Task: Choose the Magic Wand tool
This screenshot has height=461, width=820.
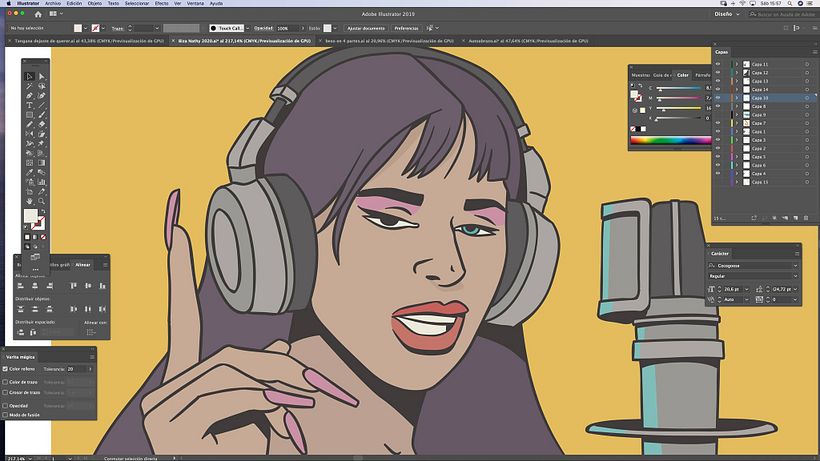Action: click(x=29, y=86)
